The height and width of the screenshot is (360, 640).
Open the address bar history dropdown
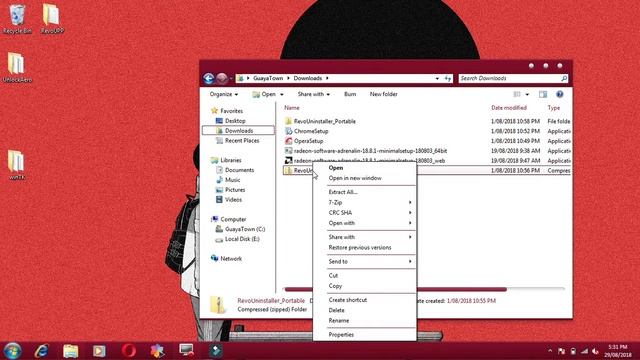coord(437,78)
